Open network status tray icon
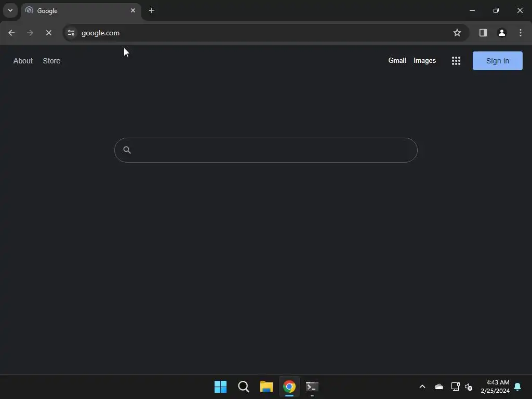Viewport: 532px width, 399px height. click(x=455, y=387)
